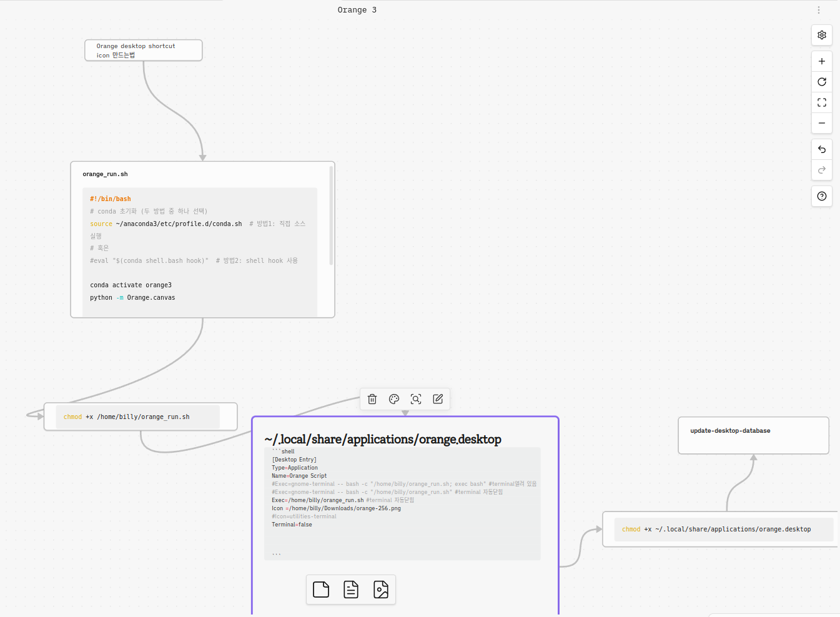840x617 pixels.
Task: Click the 'source ~/anaconda3/etc/profile.d/conda.sh' line
Action: point(166,224)
